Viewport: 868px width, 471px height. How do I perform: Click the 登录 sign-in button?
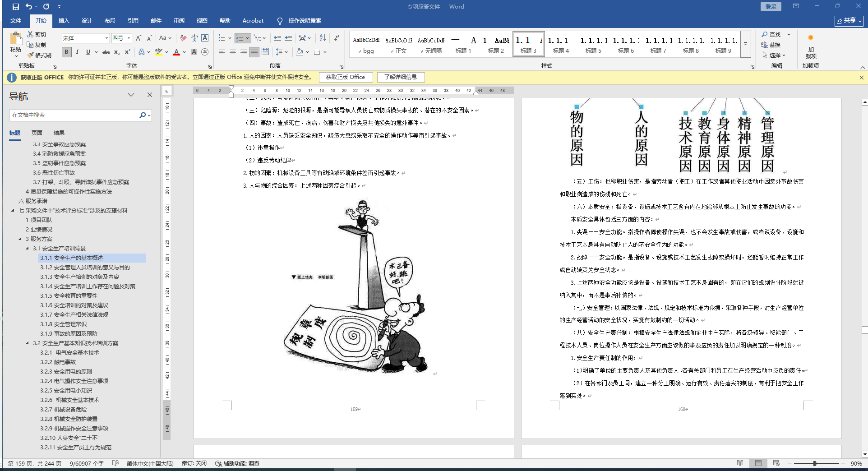point(771,6)
